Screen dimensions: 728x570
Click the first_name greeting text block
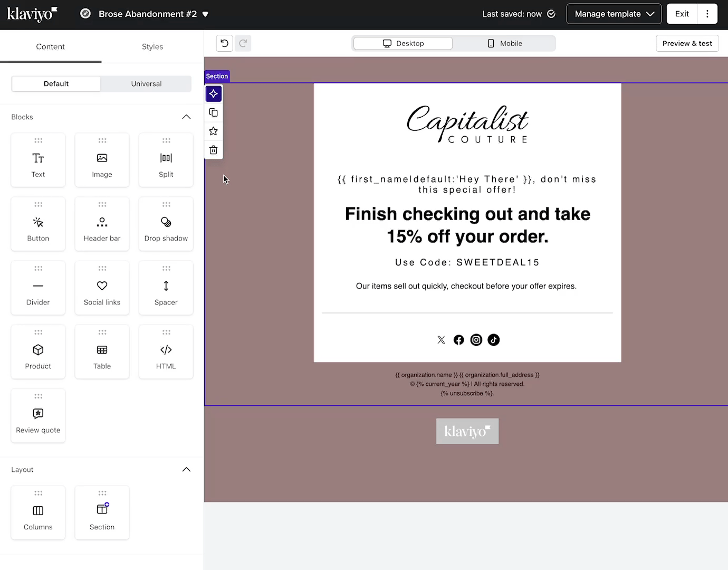467,184
